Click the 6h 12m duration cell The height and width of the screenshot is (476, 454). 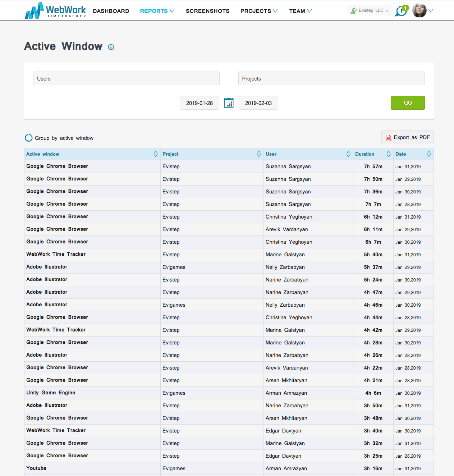373,217
